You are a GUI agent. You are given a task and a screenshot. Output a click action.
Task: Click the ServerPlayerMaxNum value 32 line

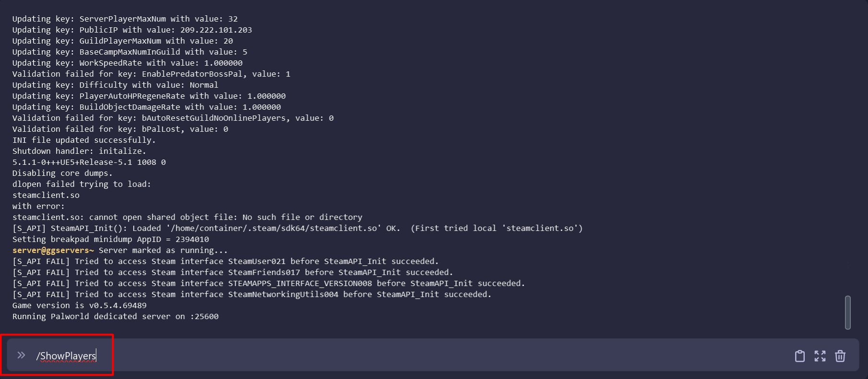(125, 19)
